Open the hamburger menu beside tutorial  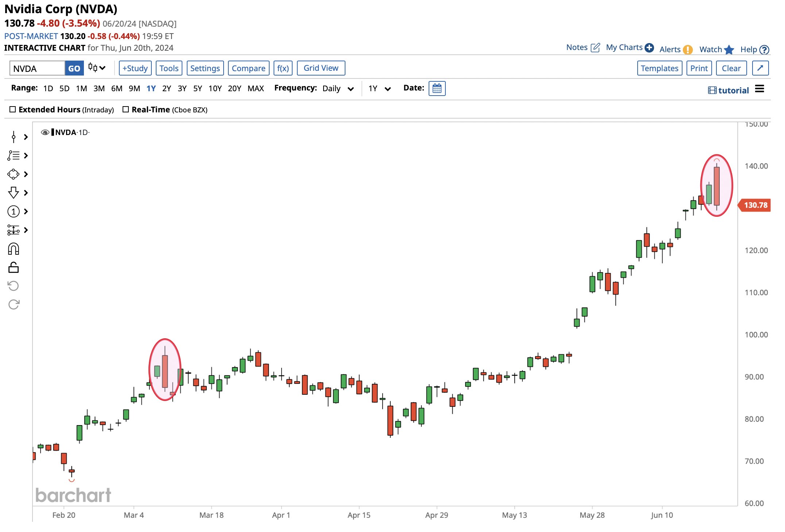pyautogui.click(x=759, y=89)
